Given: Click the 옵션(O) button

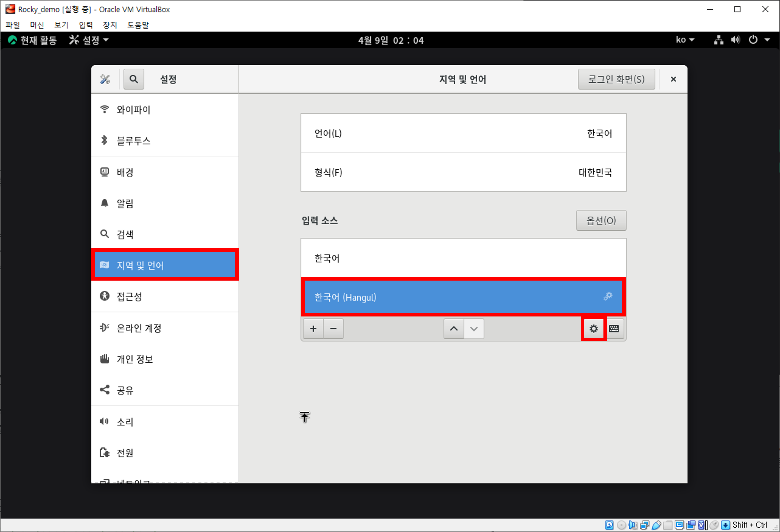Looking at the screenshot, I should [x=601, y=220].
